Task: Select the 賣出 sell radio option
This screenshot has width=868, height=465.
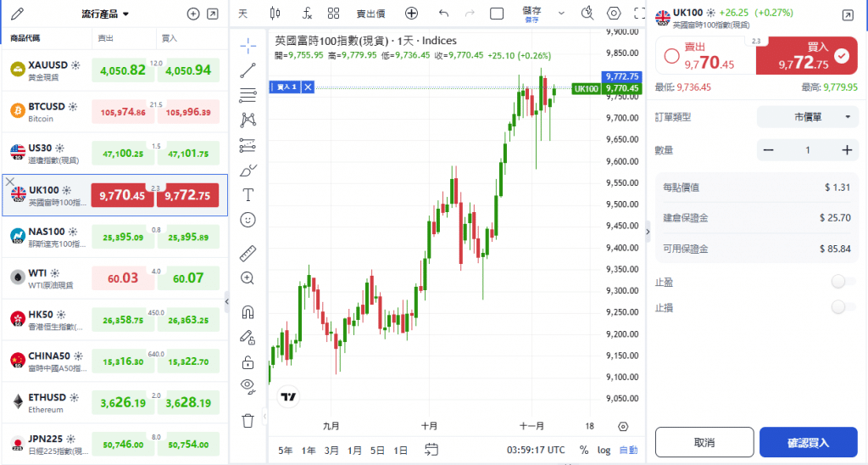Action: [671, 56]
